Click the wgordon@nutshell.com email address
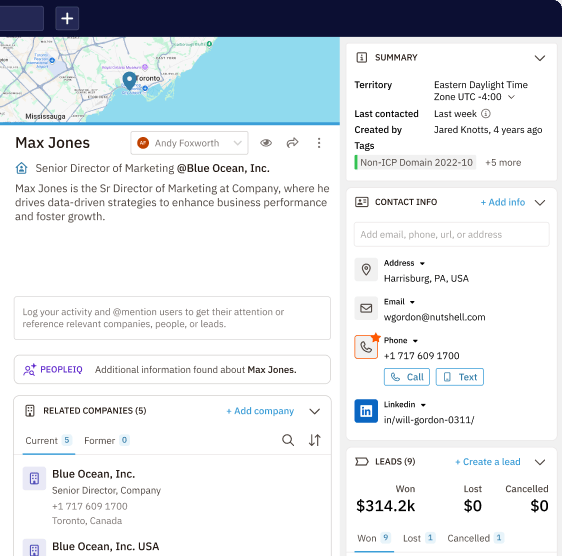The height and width of the screenshot is (556, 562). point(434,317)
